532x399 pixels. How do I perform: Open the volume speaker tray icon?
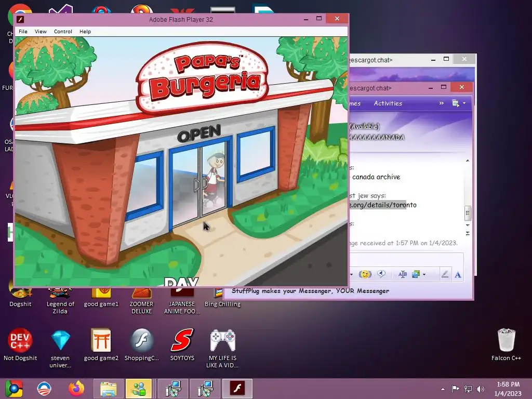481,389
